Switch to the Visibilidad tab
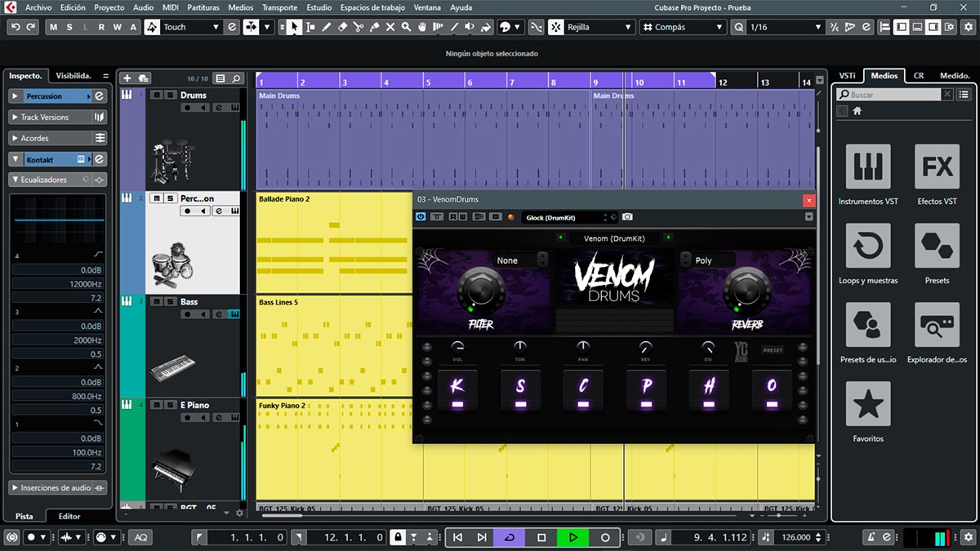 coord(73,76)
